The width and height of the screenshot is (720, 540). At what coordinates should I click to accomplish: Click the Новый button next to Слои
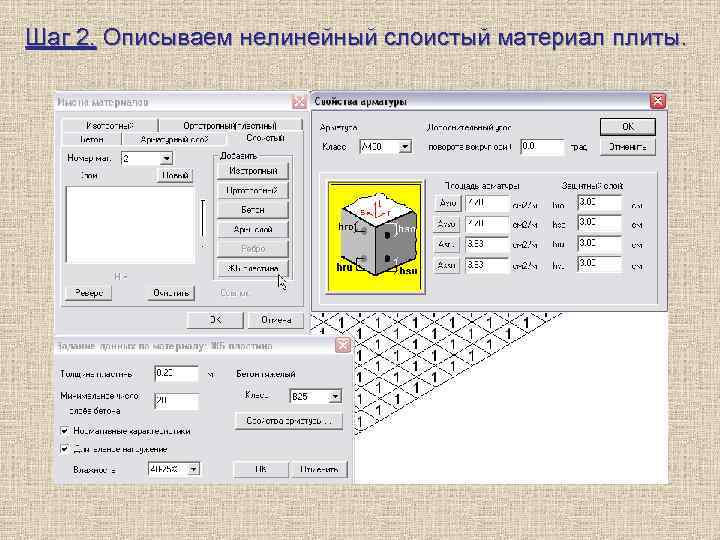[x=175, y=176]
